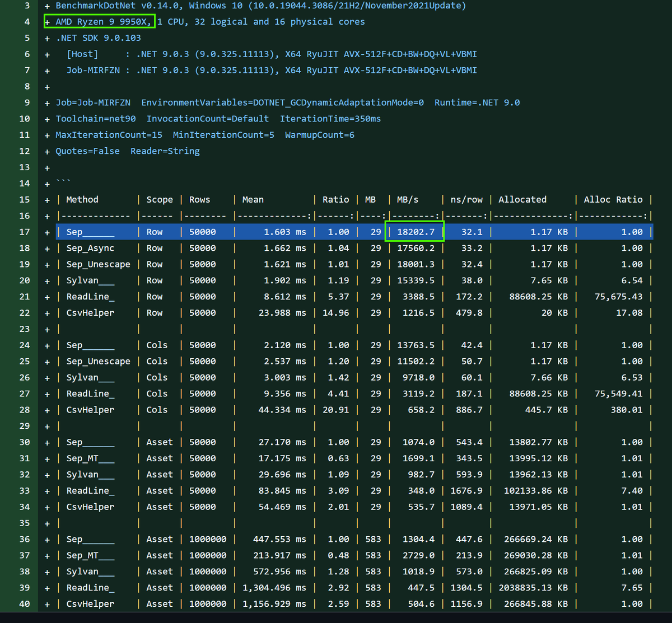Click the '572.956 ms' mean value
Screen dimensions: 672x623
[x=279, y=572]
